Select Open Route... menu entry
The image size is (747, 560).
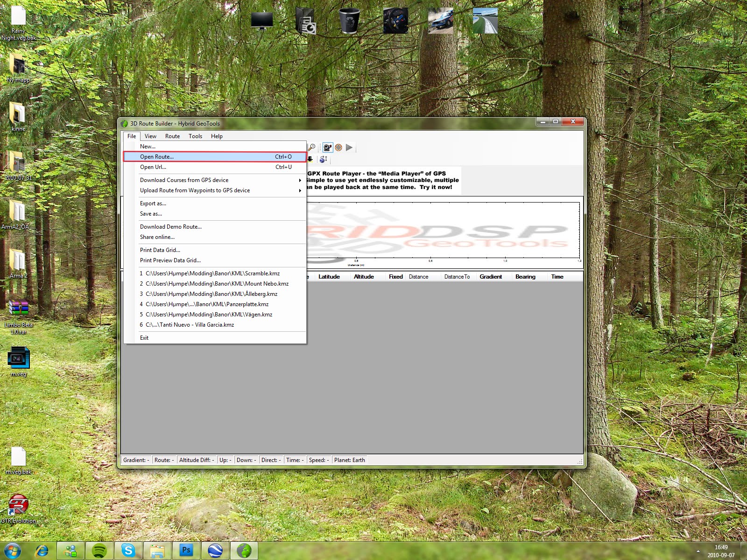point(215,157)
